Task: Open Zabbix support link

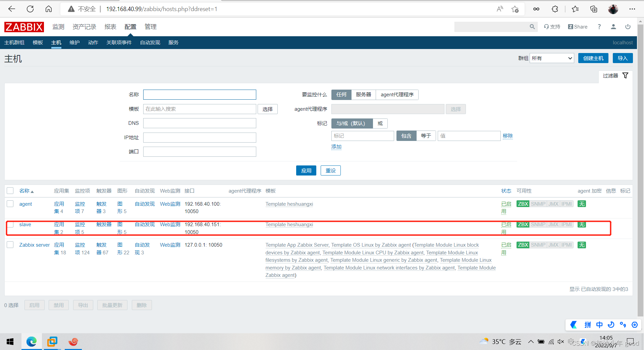Action: pyautogui.click(x=552, y=27)
